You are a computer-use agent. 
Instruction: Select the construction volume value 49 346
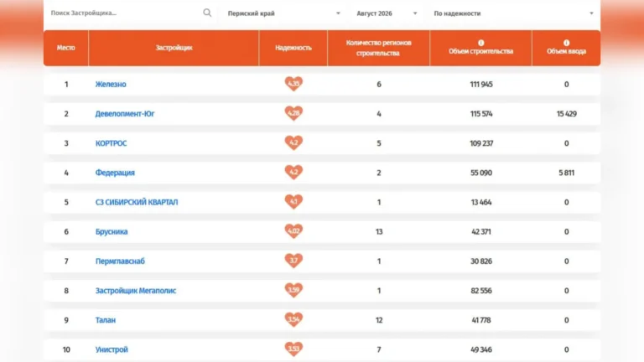click(481, 349)
